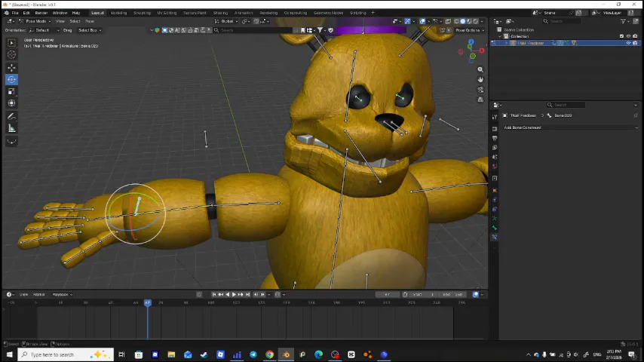This screenshot has width=644, height=362.
Task: Toggle camera view icon in viewport
Action: 480,90
